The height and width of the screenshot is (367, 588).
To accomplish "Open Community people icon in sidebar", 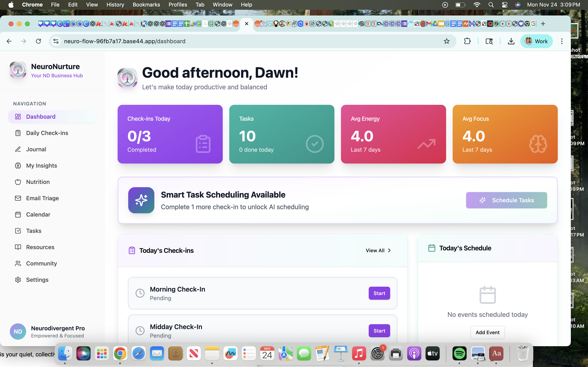I will point(18,263).
